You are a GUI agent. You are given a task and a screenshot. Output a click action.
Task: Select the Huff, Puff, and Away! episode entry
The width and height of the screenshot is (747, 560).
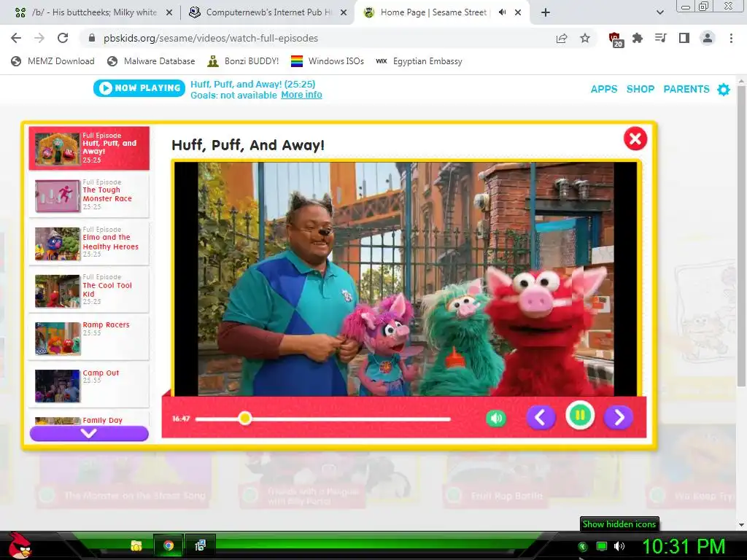(x=89, y=148)
